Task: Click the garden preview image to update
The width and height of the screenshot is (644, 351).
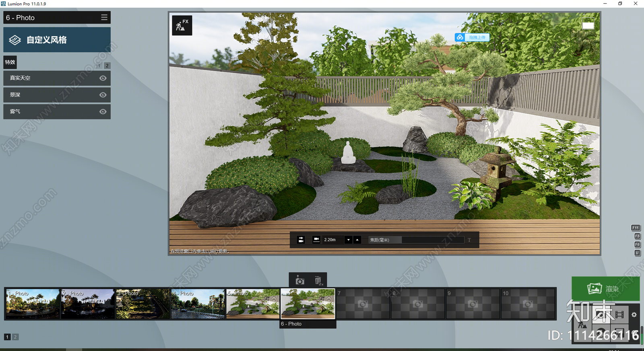Action: pos(384,133)
